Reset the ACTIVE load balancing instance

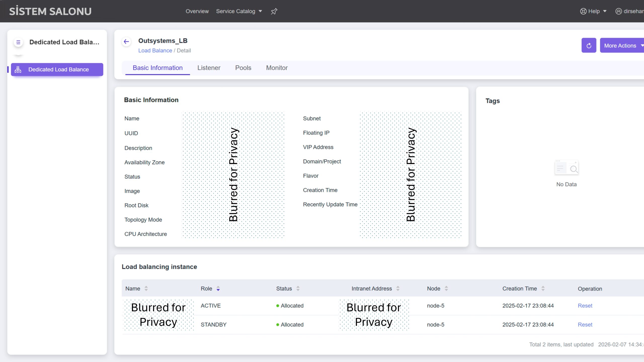[585, 306]
